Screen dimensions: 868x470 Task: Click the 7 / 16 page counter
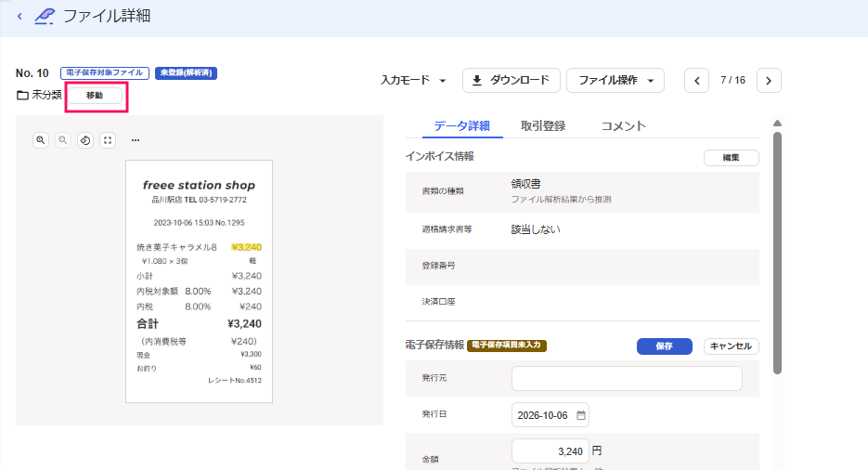point(732,80)
